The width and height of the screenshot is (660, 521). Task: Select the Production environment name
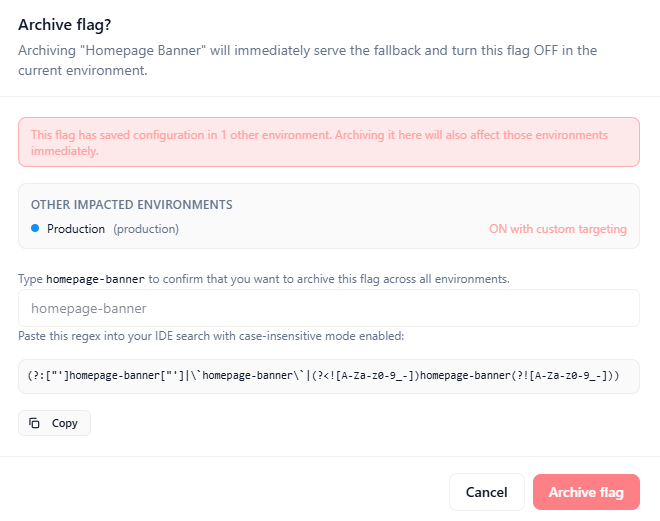click(x=76, y=229)
